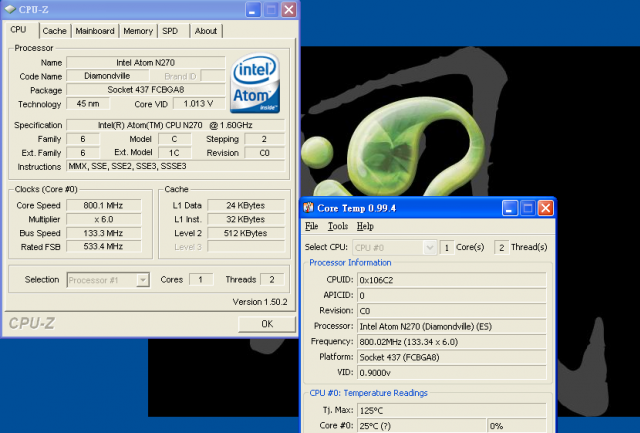Open the About tab in CPU-Z
640x433 pixels.
click(x=206, y=31)
